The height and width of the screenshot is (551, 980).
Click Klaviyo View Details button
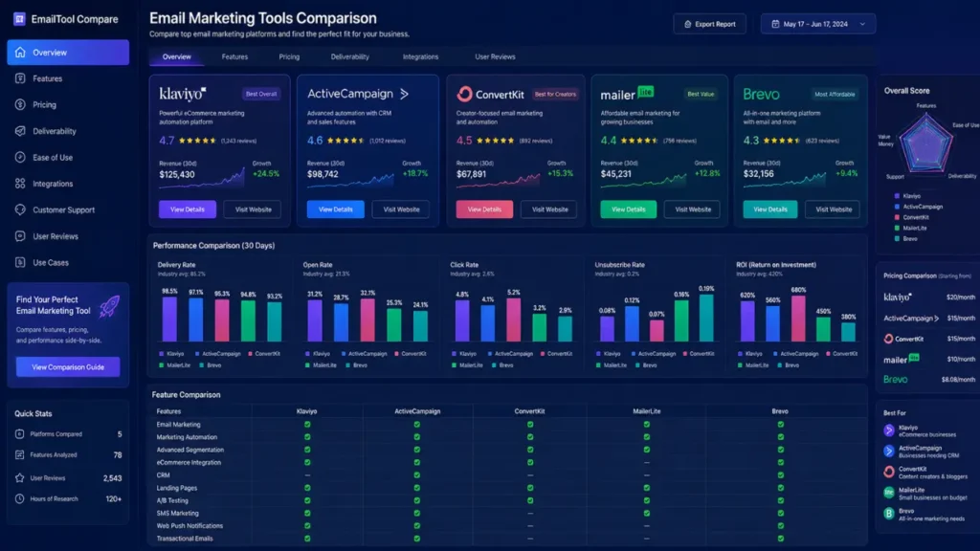point(188,209)
